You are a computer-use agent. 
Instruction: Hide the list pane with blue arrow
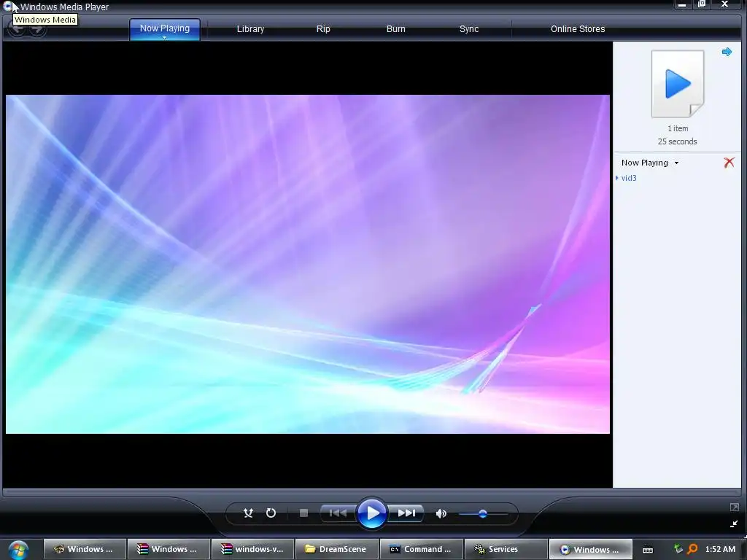pyautogui.click(x=727, y=52)
